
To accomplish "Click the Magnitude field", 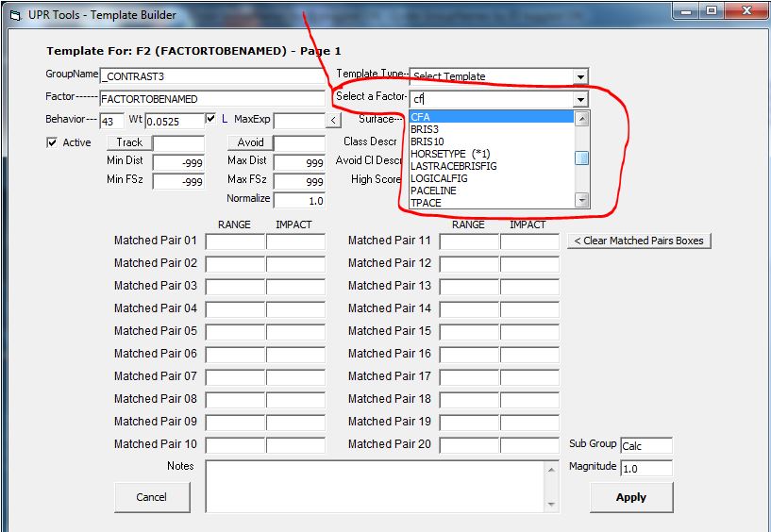I will pos(646,468).
